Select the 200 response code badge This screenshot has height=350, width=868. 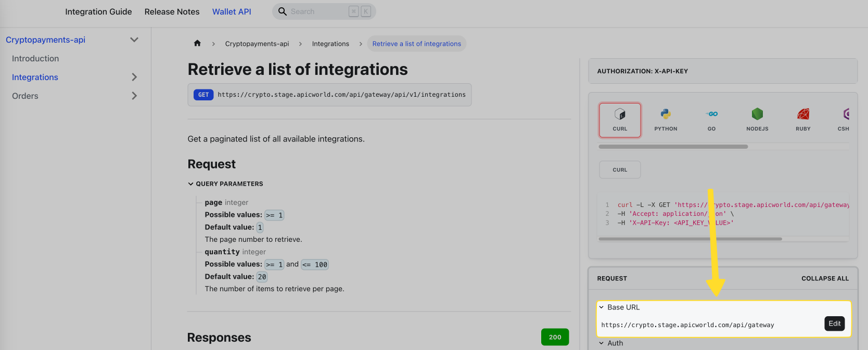pyautogui.click(x=555, y=337)
